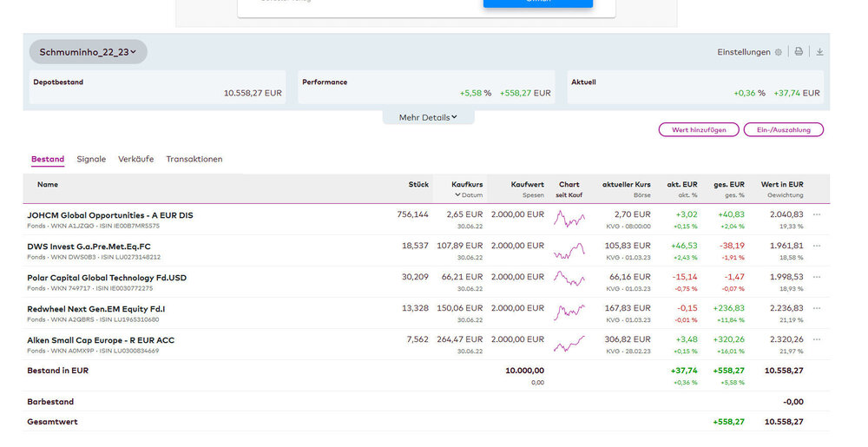Open the Einstellungen gear icon

pyautogui.click(x=778, y=52)
